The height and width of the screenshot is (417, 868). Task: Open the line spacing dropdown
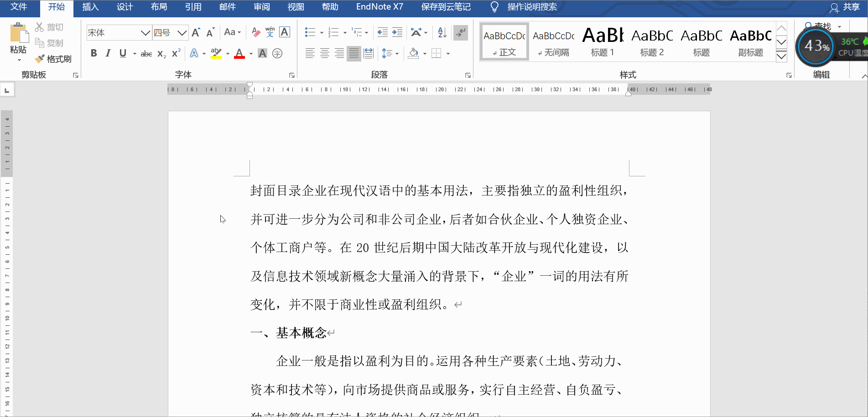click(x=388, y=53)
